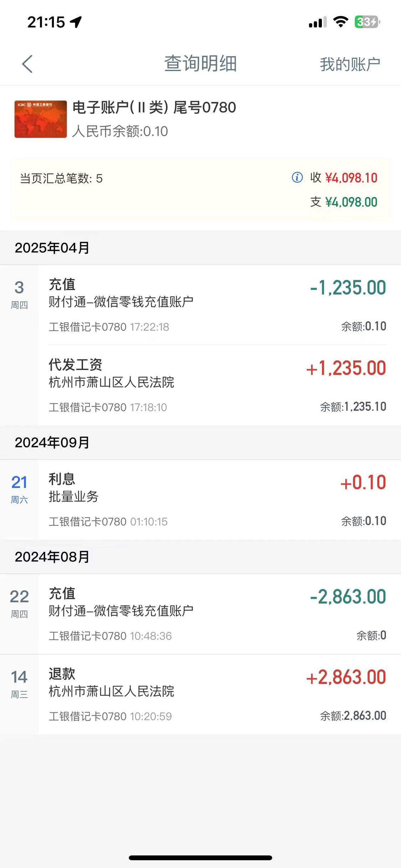The width and height of the screenshot is (401, 868).
Task: Select the 2024年08月 month header
Action: 200,557
